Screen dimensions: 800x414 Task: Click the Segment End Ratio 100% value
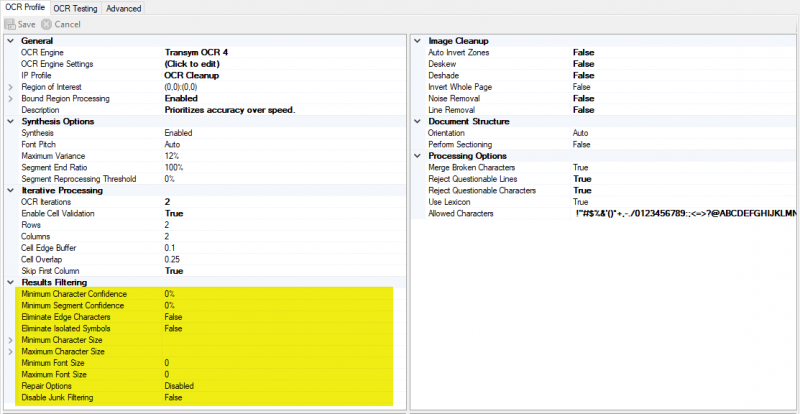click(173, 167)
